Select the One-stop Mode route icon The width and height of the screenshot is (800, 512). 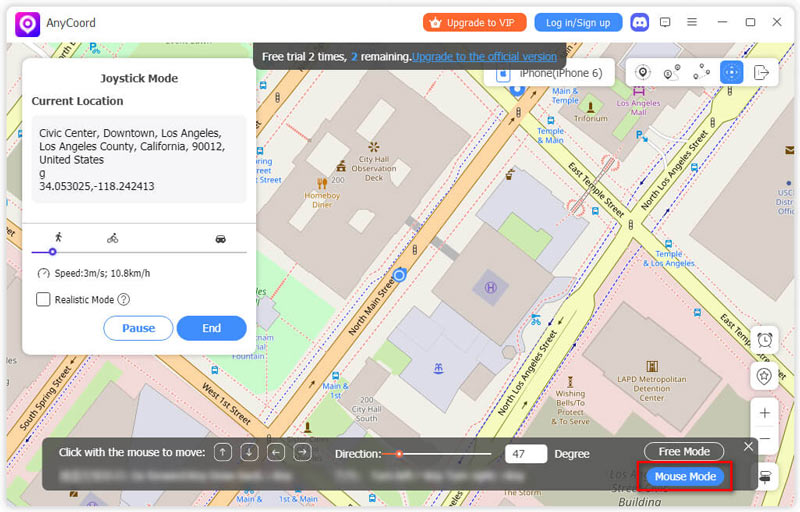click(x=672, y=72)
